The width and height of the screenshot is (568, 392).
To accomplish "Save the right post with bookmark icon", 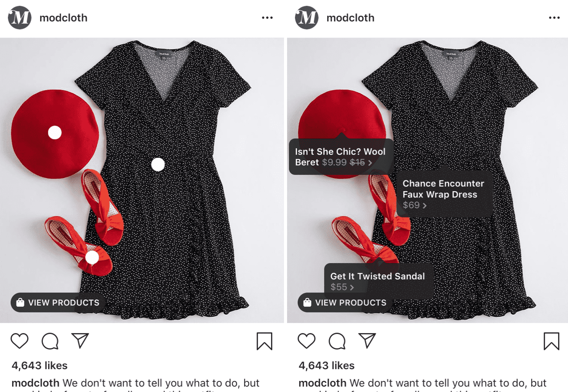I will tap(552, 341).
